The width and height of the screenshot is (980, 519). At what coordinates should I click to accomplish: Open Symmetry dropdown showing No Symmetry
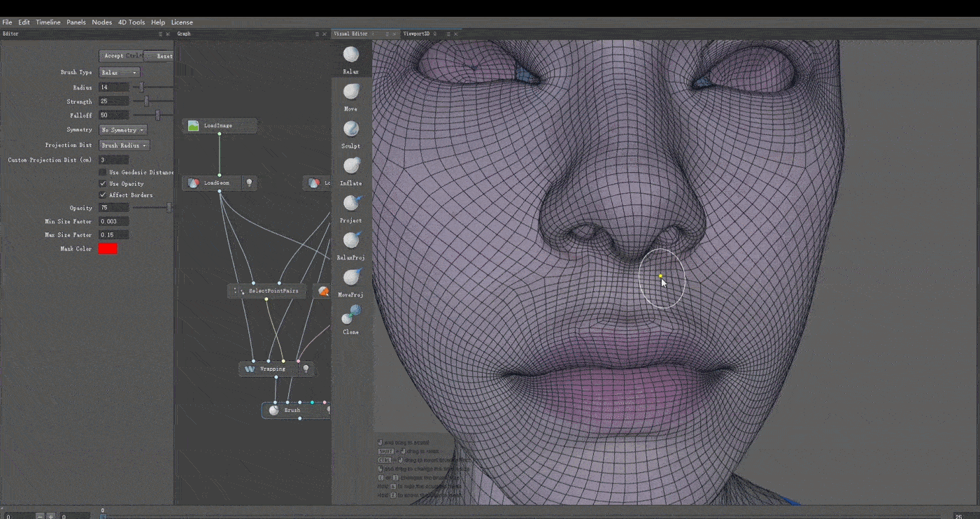click(x=123, y=130)
